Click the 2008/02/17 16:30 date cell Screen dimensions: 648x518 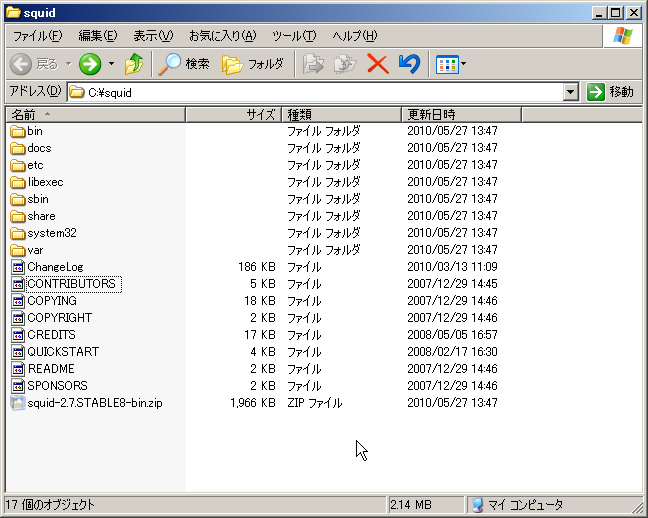(x=452, y=352)
